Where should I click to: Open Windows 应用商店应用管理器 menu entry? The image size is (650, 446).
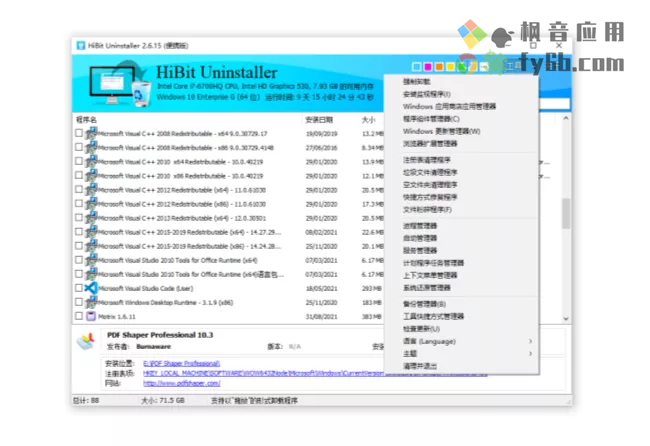pyautogui.click(x=449, y=107)
